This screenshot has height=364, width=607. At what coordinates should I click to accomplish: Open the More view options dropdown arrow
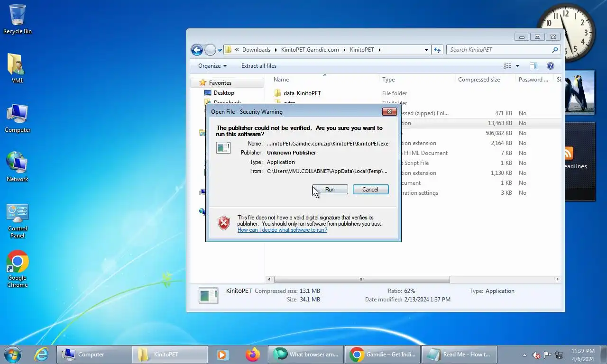click(517, 66)
